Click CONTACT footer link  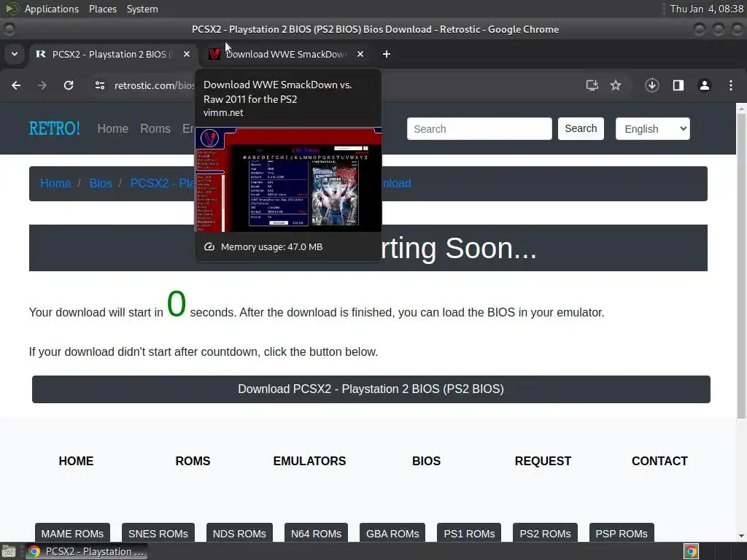pyautogui.click(x=659, y=461)
